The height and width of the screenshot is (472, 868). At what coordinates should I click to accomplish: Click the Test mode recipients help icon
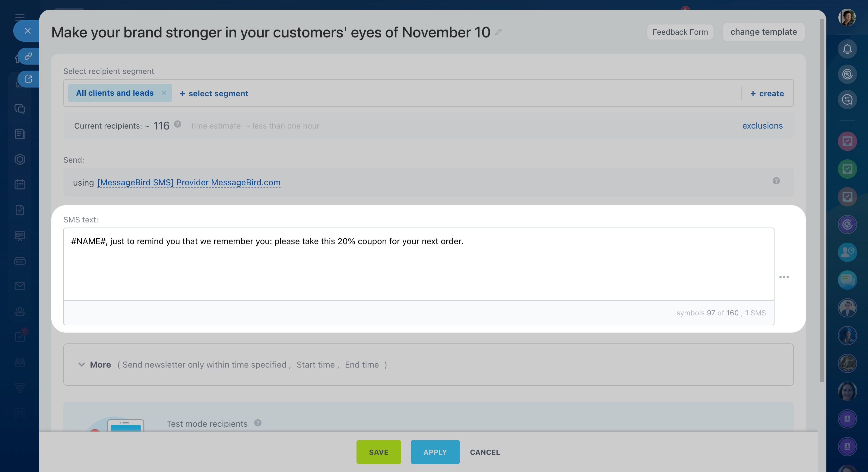(258, 423)
